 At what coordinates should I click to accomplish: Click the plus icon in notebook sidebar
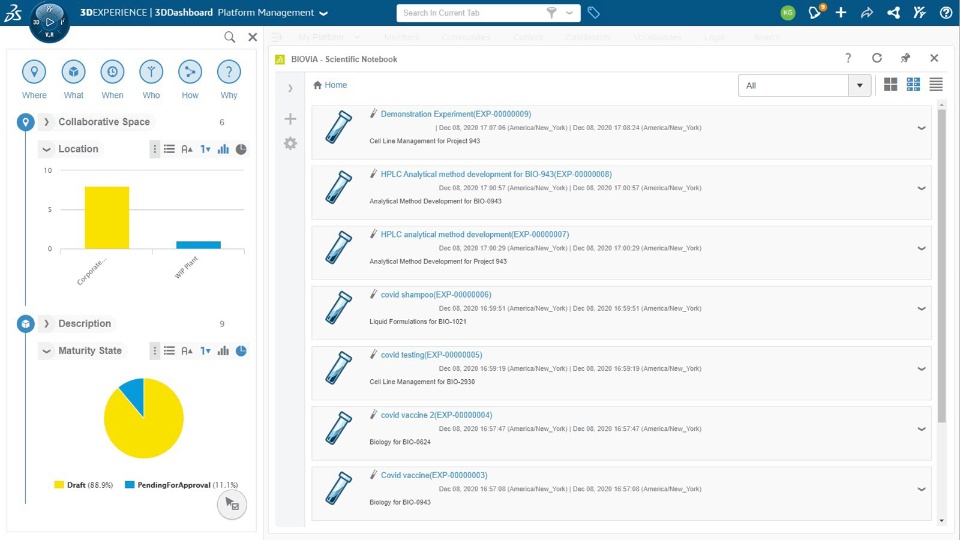tap(290, 119)
